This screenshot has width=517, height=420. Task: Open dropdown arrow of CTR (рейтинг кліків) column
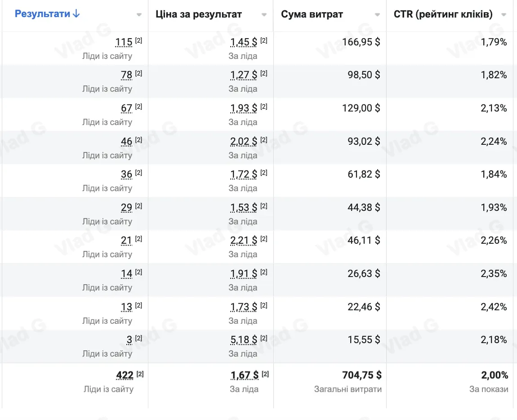click(504, 14)
